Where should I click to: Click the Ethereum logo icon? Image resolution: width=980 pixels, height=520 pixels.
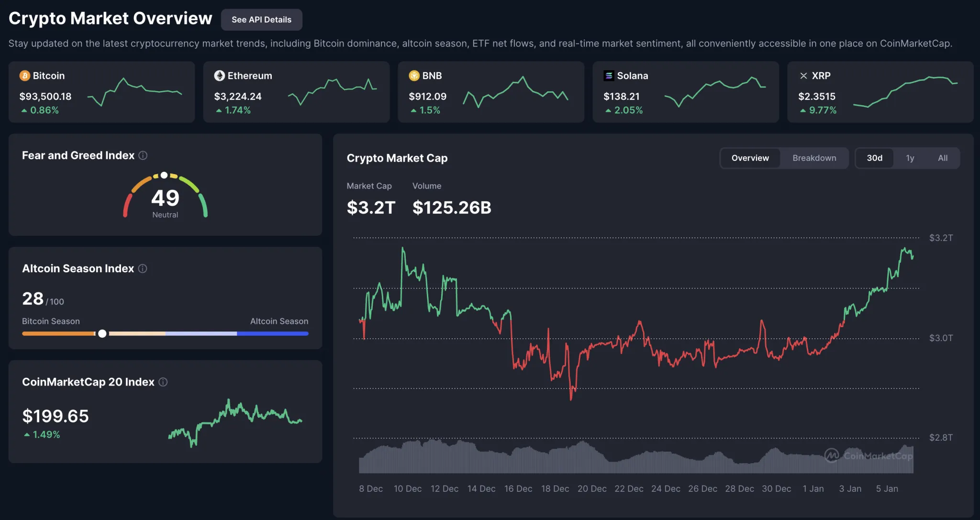[x=219, y=75]
